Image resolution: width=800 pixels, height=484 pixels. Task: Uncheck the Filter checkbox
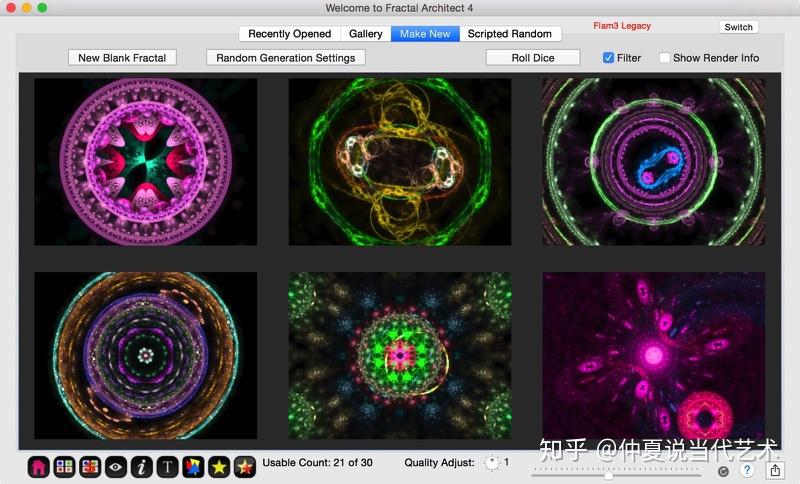(608, 58)
